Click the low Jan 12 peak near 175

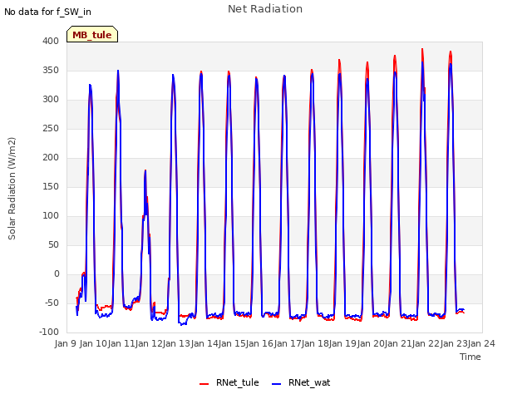(145, 171)
